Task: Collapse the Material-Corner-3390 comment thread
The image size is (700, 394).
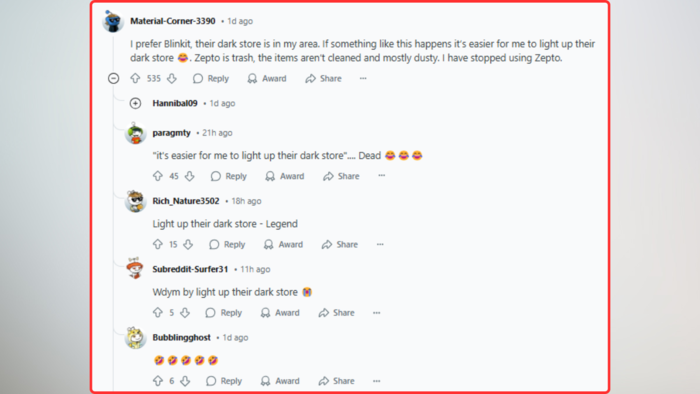Action: [113, 79]
